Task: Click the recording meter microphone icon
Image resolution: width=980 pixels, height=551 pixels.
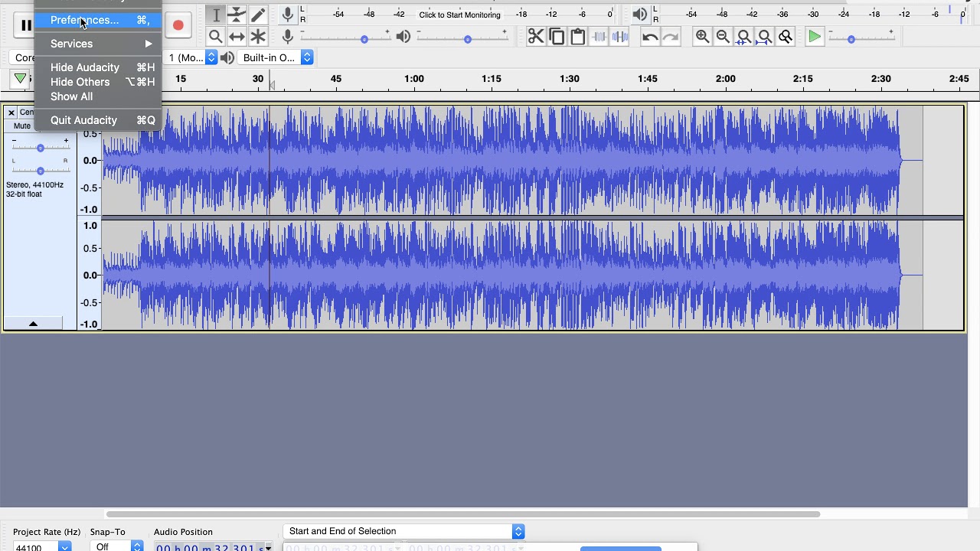Action: coord(288,14)
